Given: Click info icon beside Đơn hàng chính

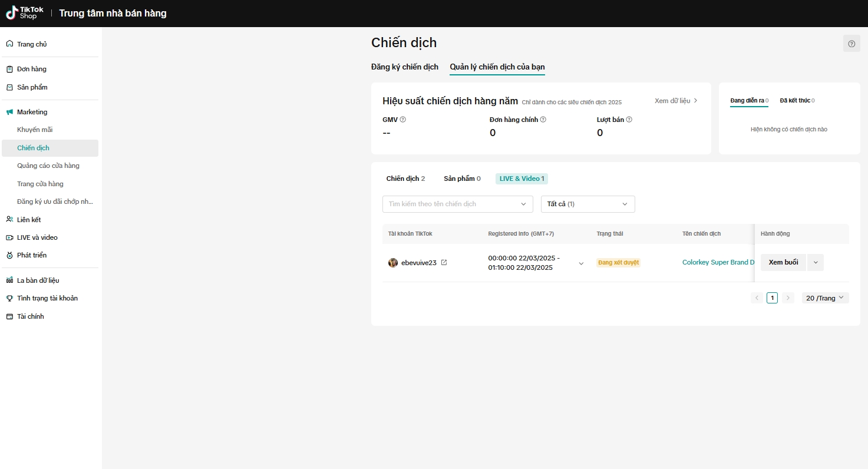Looking at the screenshot, I should [x=543, y=120].
